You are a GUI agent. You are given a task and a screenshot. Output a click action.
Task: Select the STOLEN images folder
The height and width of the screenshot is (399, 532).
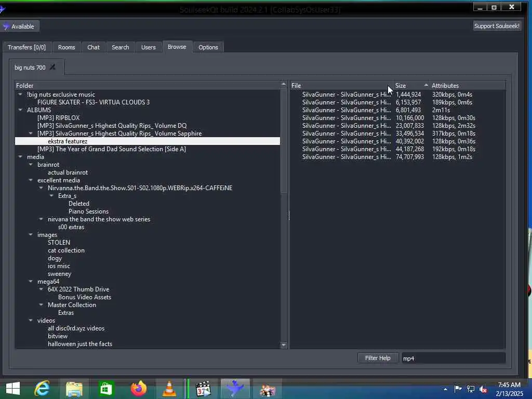[x=59, y=243]
